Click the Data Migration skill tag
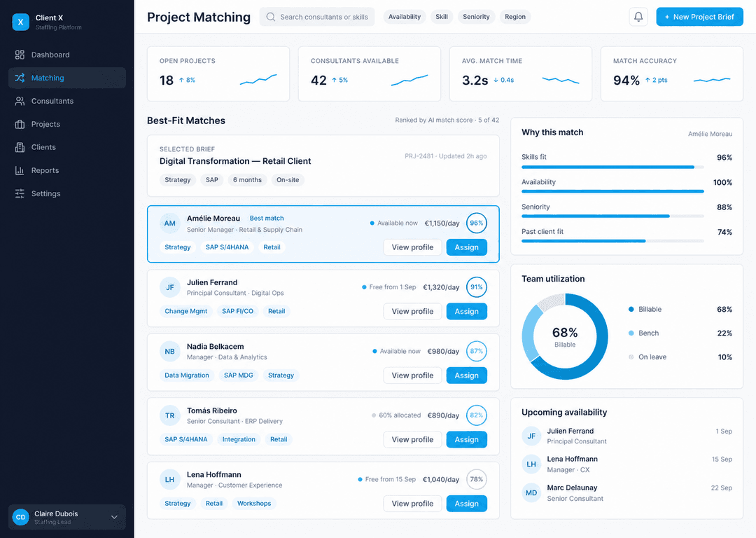756x538 pixels. 187,375
